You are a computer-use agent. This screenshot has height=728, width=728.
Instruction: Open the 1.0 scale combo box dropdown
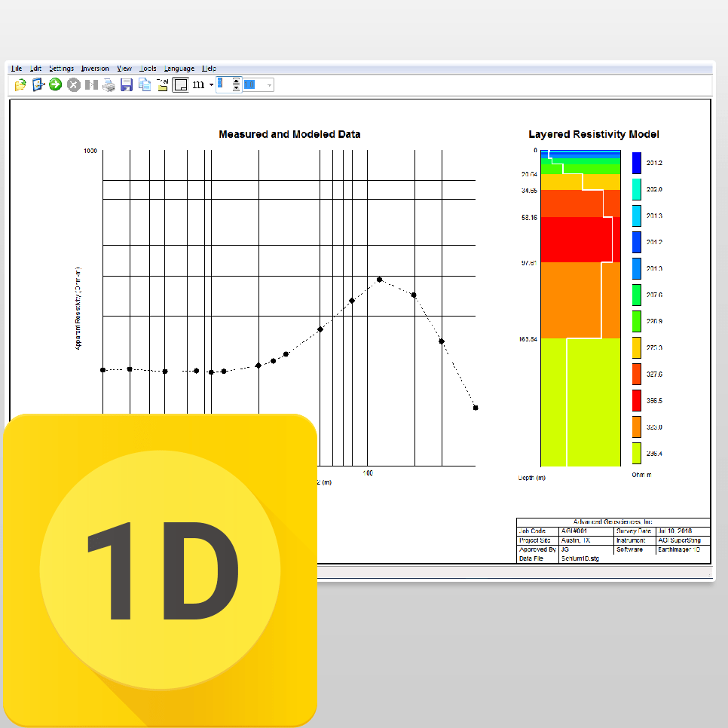[268, 84]
